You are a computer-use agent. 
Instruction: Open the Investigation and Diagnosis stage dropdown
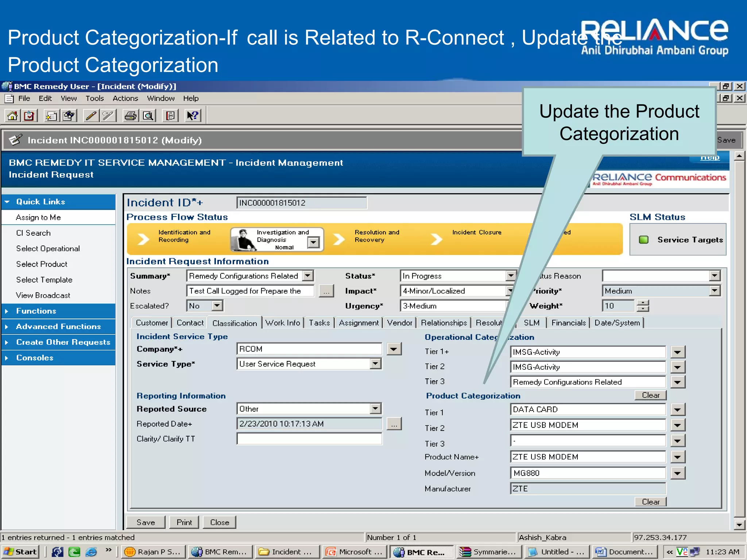tap(313, 242)
